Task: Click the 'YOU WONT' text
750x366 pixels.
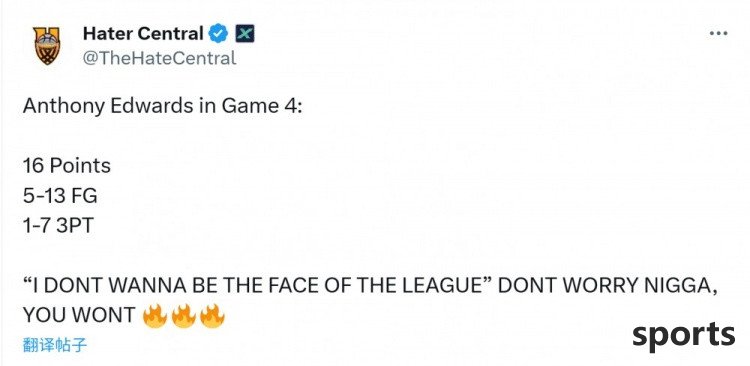Action: click(79, 315)
